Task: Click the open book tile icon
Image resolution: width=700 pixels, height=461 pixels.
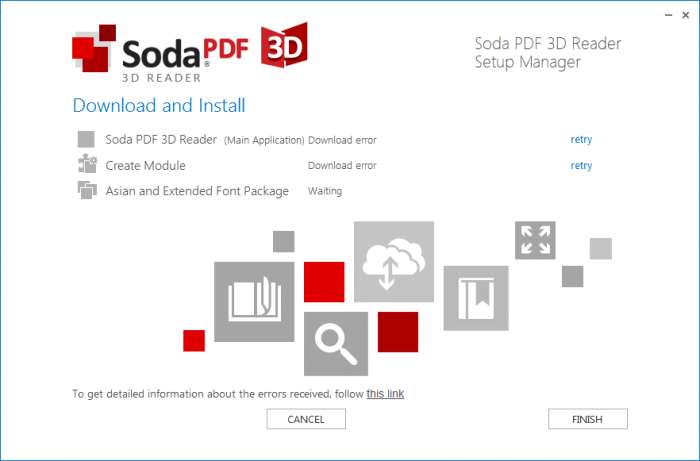Action: pyautogui.click(x=254, y=302)
